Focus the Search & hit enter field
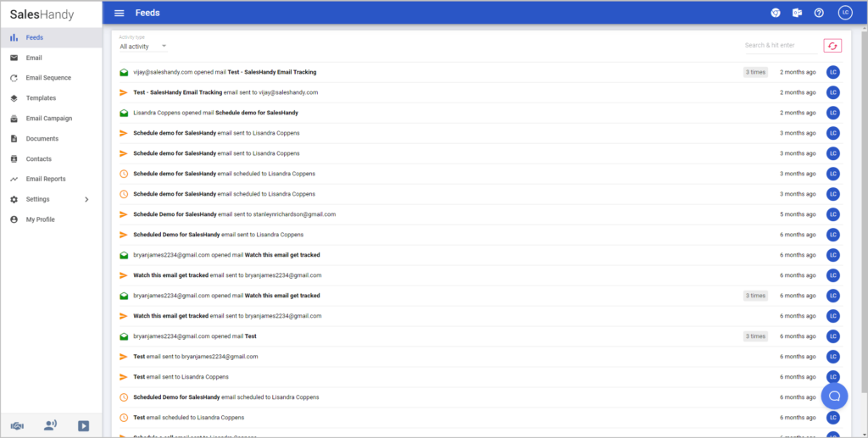Viewport: 868px width, 438px height. [780, 46]
